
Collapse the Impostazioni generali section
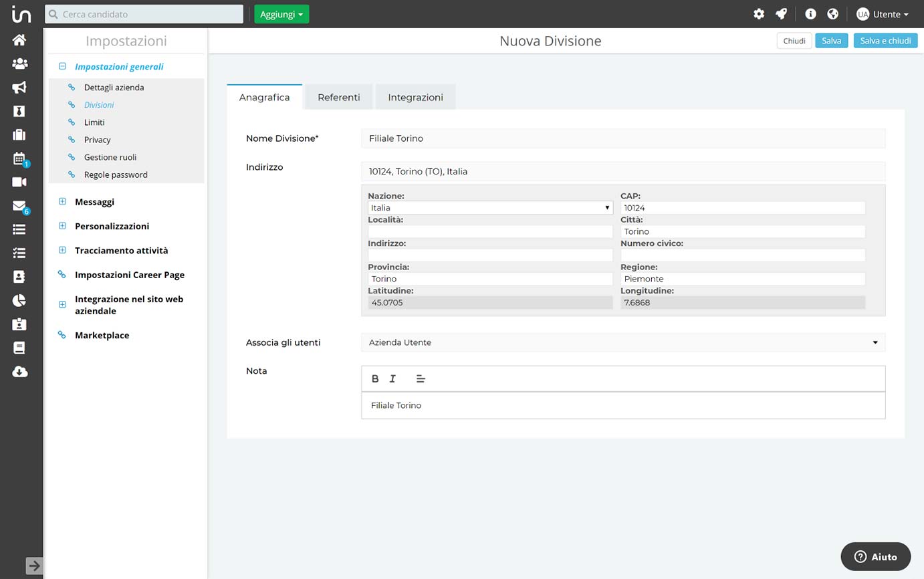(x=62, y=66)
